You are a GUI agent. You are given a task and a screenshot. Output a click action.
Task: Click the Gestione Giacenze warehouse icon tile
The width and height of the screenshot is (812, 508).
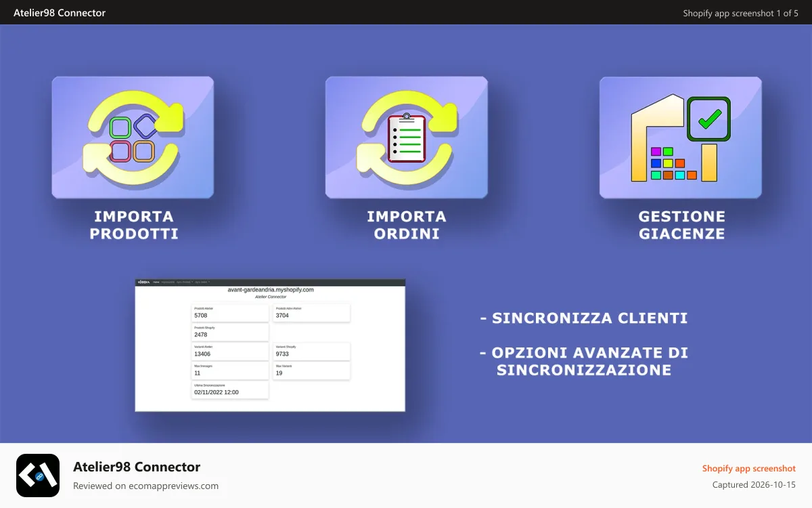(x=681, y=137)
